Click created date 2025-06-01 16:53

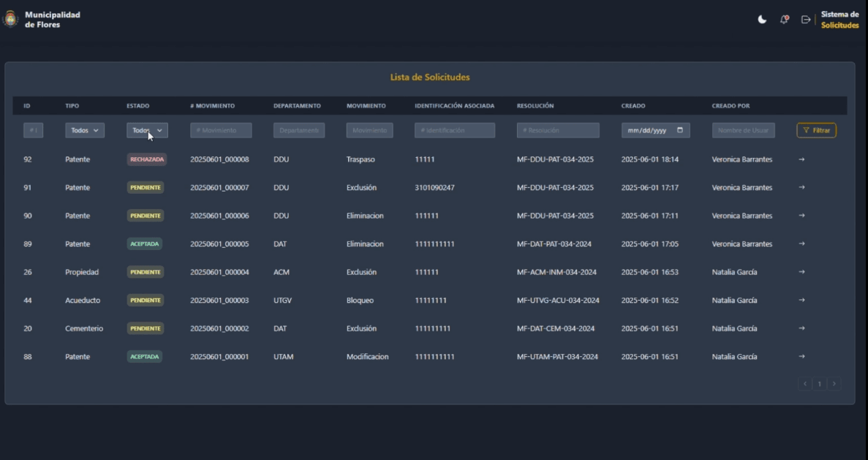point(650,272)
